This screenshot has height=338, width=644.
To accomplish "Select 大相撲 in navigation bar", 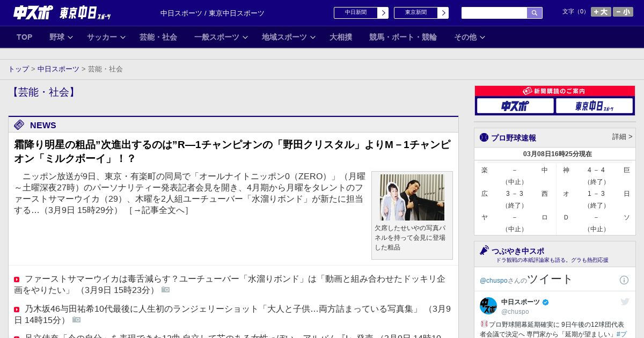I will (x=341, y=37).
